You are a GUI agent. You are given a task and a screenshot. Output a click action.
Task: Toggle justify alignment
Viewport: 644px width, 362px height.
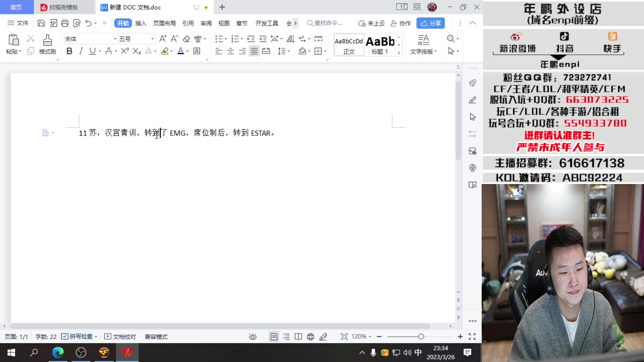[x=254, y=51]
